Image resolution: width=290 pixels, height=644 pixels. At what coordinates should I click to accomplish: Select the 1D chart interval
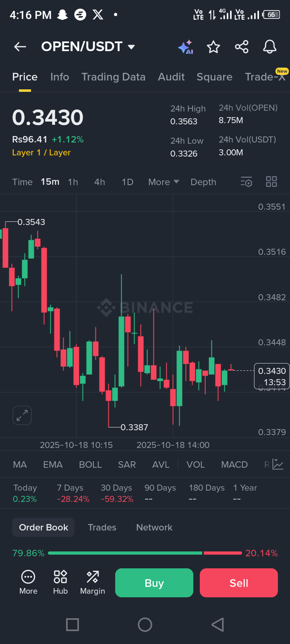click(x=128, y=182)
